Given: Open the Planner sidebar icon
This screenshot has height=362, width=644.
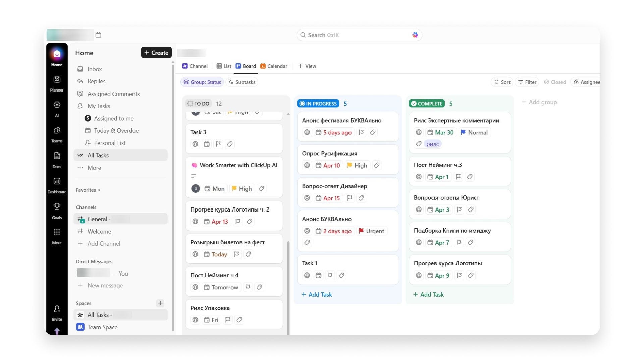Looking at the screenshot, I should pos(57,79).
